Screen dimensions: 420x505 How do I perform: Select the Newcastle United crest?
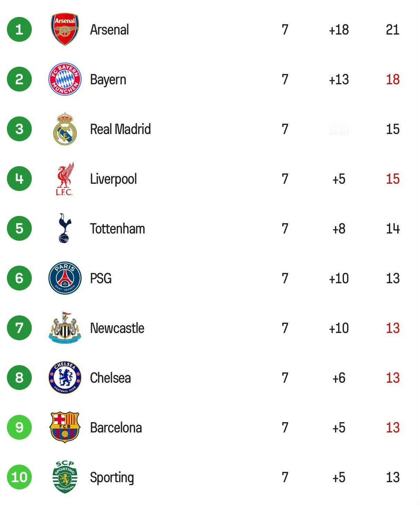tap(65, 328)
